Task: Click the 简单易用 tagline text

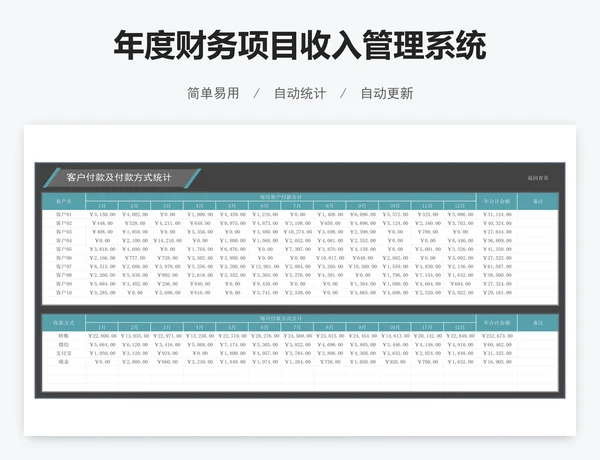Action: (213, 93)
